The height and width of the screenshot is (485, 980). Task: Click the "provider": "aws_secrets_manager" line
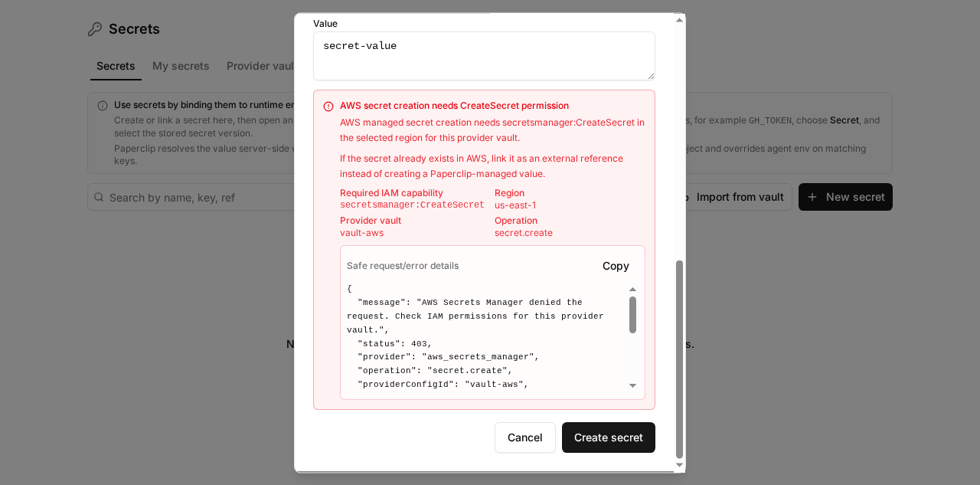[x=449, y=357]
